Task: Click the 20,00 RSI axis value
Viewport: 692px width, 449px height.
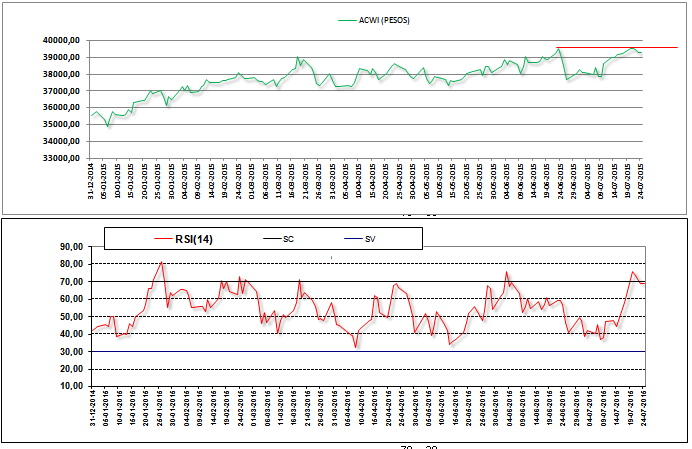Action: pos(71,369)
